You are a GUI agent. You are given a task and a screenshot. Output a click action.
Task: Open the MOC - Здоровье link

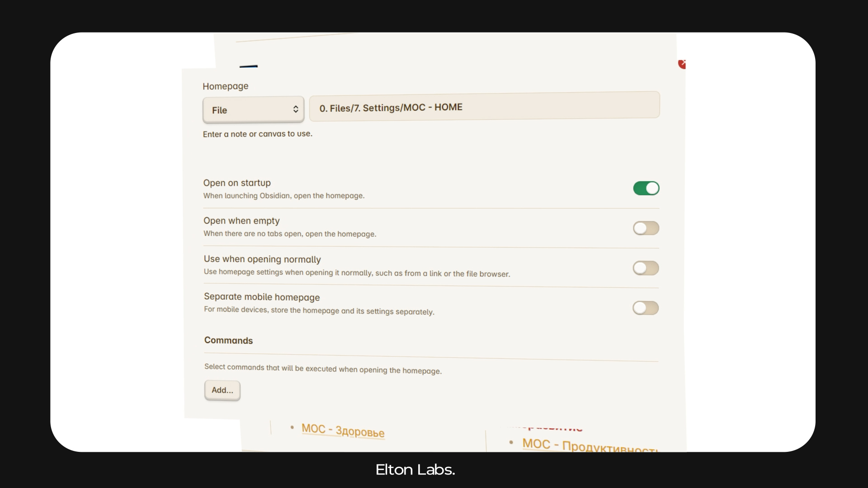[x=343, y=430]
